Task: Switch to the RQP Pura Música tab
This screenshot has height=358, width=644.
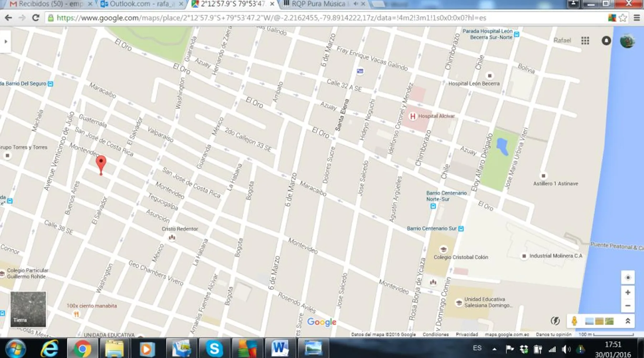Action: pyautogui.click(x=318, y=4)
